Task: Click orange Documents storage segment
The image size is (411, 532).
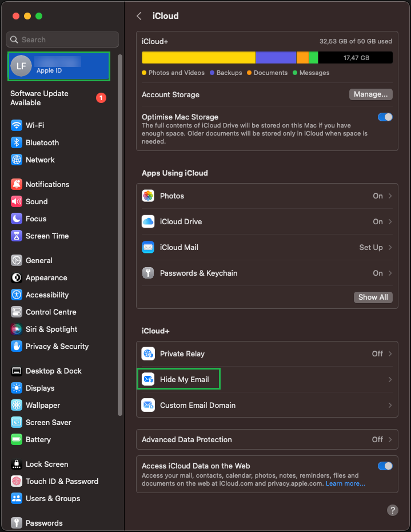Action: 302,57
